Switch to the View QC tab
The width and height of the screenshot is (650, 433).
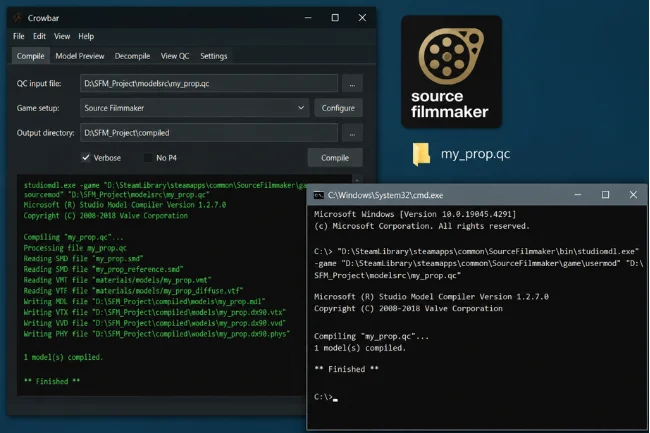[175, 56]
